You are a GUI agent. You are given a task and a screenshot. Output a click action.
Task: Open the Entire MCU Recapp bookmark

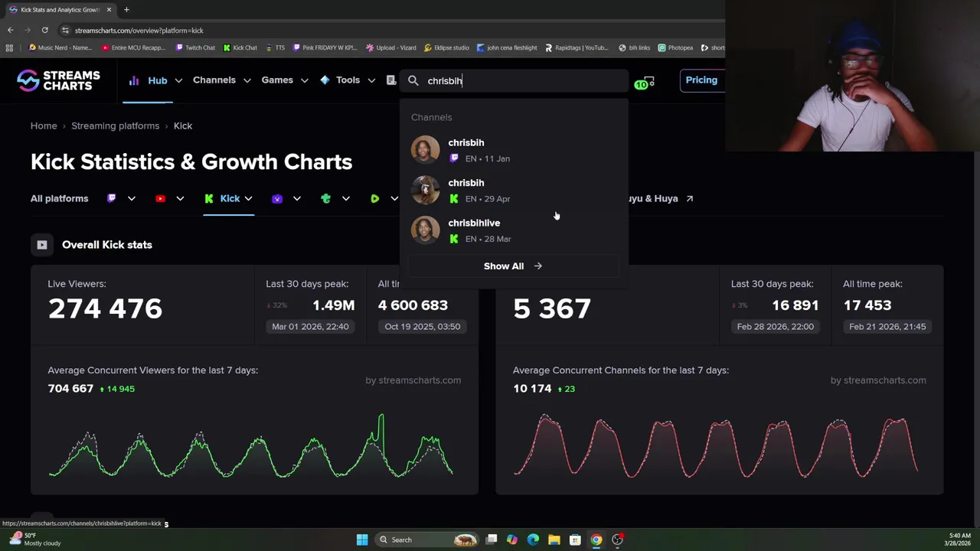click(x=133, y=47)
